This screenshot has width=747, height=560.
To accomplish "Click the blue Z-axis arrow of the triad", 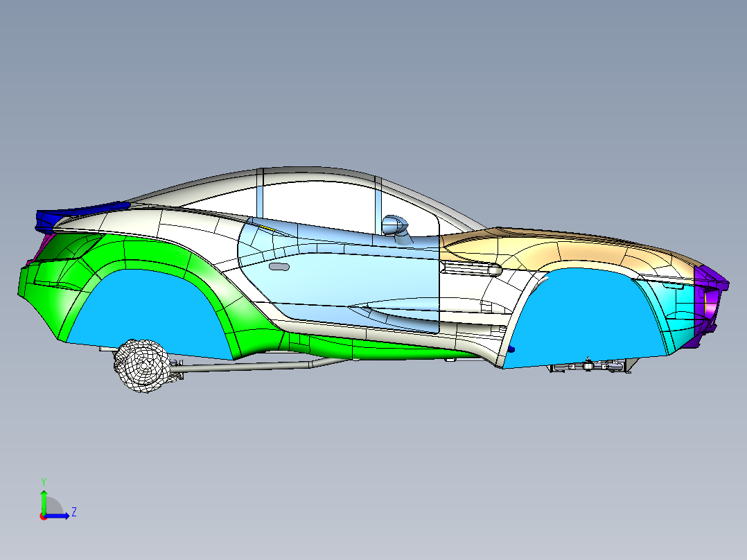I will pyautogui.click(x=57, y=516).
